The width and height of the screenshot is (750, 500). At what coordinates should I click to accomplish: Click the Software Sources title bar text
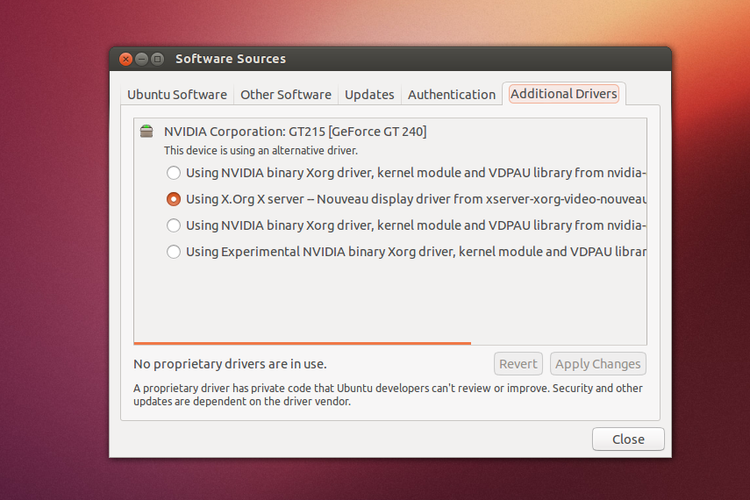tap(230, 59)
